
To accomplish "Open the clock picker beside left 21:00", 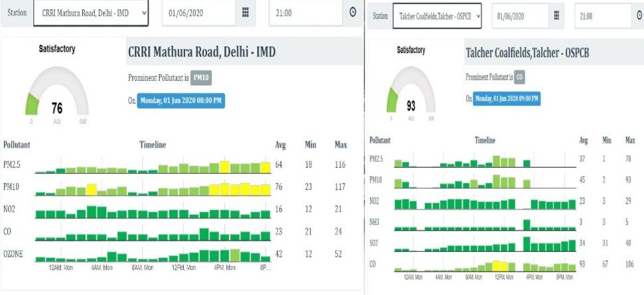I will (x=352, y=13).
